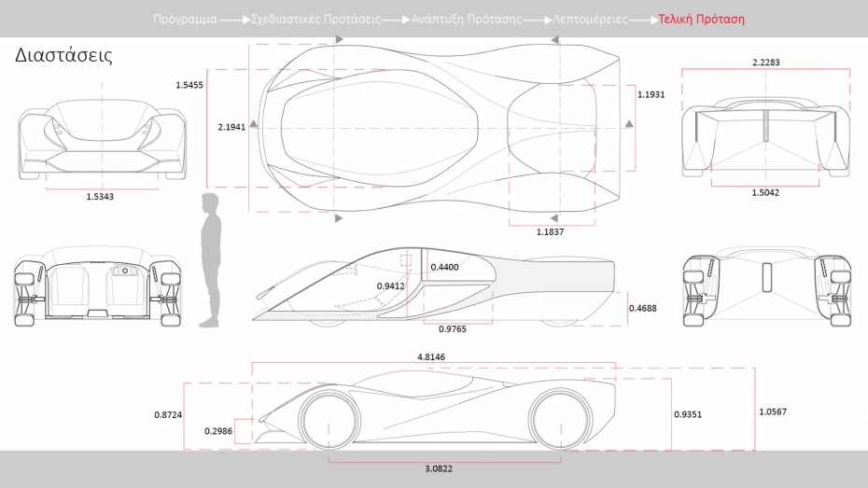Select the front cross-section with seats drawing
868x488 pixels.
pyautogui.click(x=97, y=286)
